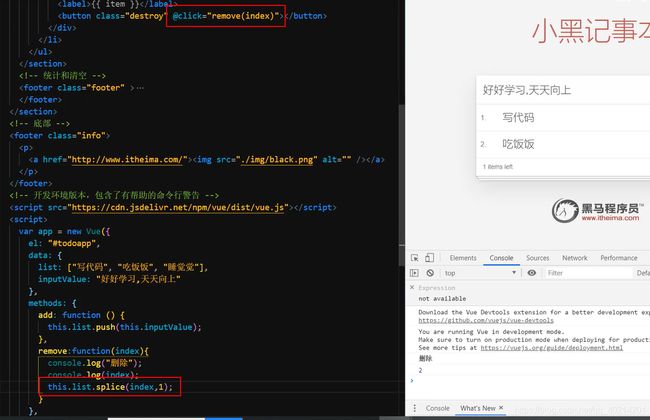Image resolution: width=650 pixels, height=420 pixels.
Task: Click the inputValue data line in code
Action: pos(109,279)
